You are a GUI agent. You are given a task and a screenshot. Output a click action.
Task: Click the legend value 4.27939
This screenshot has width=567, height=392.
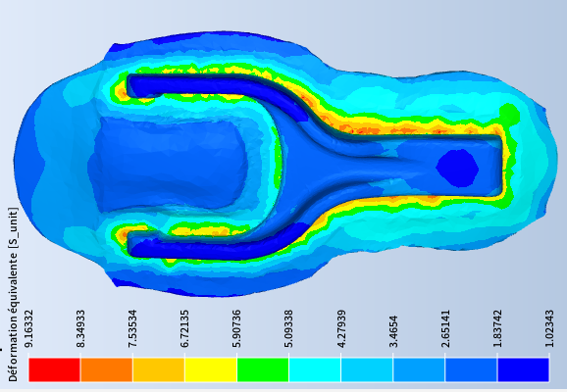tap(341, 328)
